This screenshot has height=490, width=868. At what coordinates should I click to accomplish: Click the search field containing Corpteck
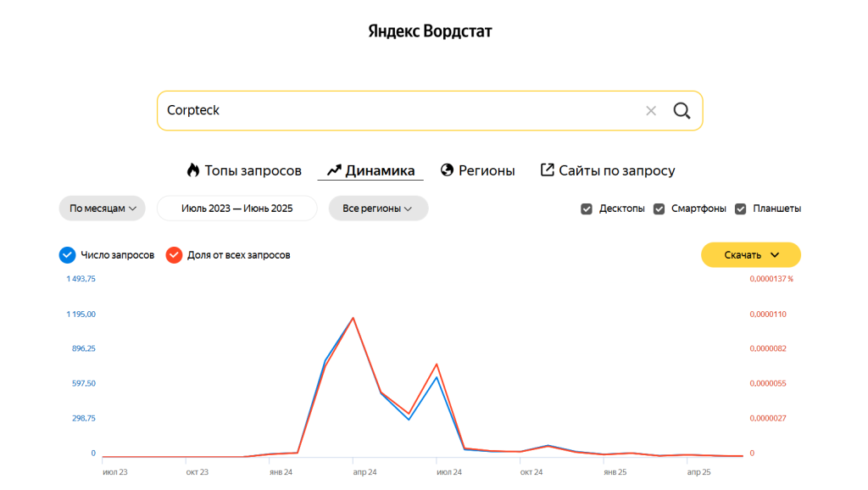(398, 111)
